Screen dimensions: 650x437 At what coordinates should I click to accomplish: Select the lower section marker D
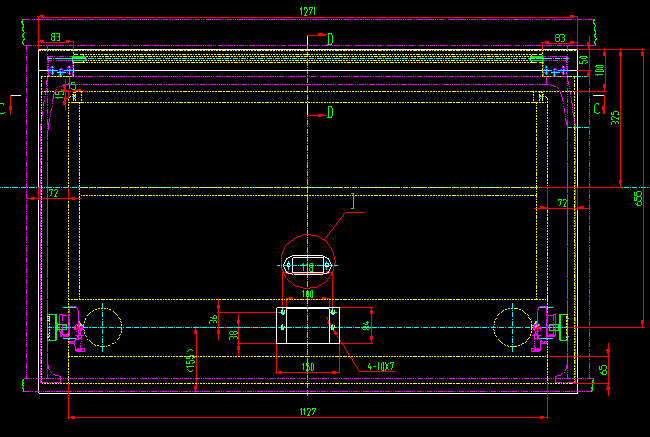329,113
